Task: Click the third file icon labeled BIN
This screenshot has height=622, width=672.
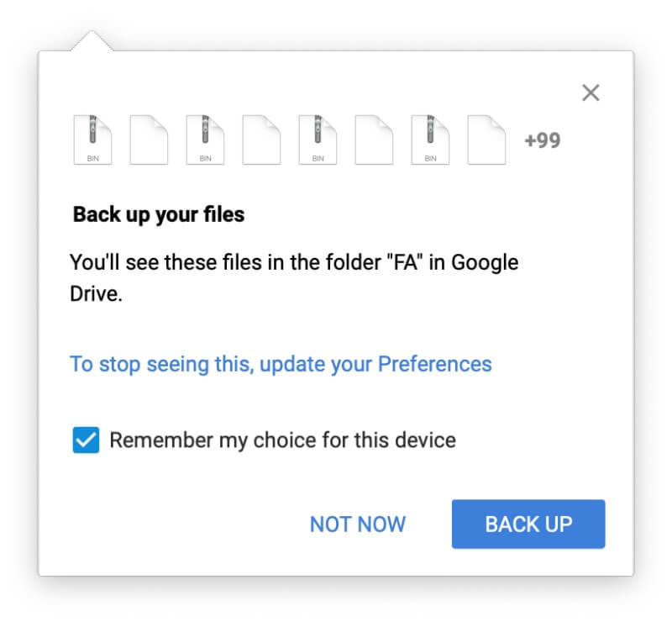Action: pos(205,140)
